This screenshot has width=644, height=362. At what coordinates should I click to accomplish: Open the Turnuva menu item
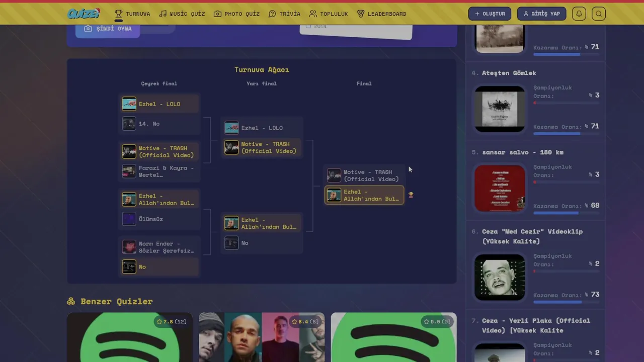click(132, 14)
